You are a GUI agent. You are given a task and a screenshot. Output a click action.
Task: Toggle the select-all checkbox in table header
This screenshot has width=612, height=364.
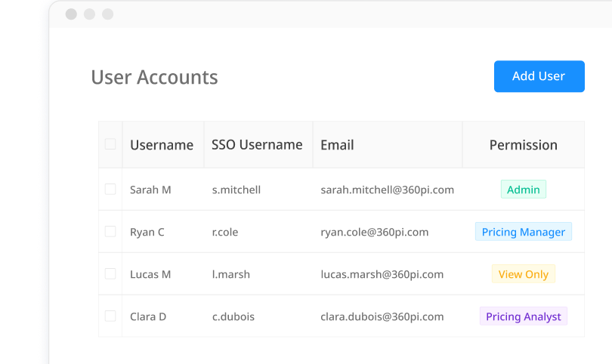(110, 144)
